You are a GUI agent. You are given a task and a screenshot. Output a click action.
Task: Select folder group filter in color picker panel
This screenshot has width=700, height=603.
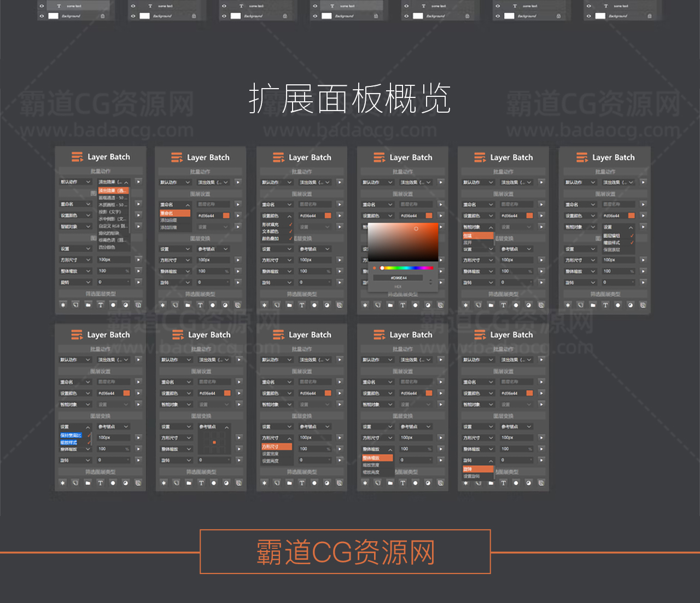[x=390, y=305]
